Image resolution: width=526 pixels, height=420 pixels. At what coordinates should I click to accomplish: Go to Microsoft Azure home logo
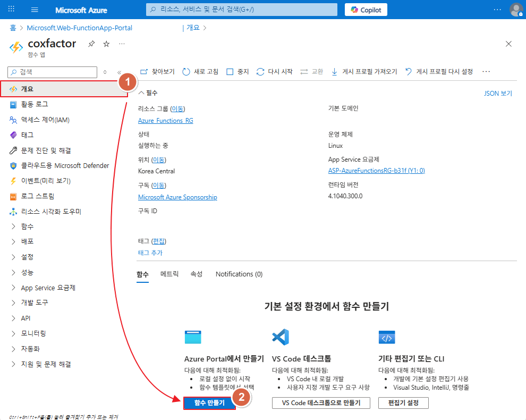tap(81, 10)
